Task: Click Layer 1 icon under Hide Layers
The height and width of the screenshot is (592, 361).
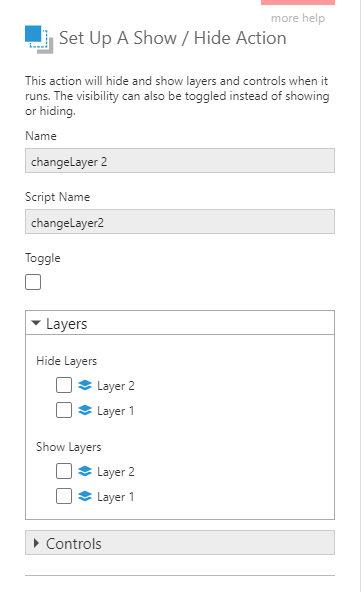Action: tap(85, 410)
